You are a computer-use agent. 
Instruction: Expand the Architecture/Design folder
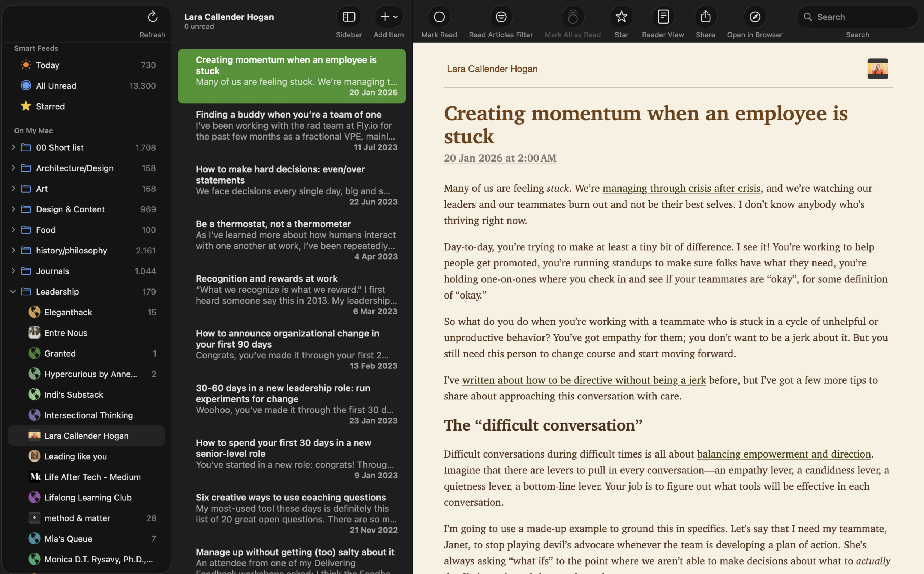(13, 168)
